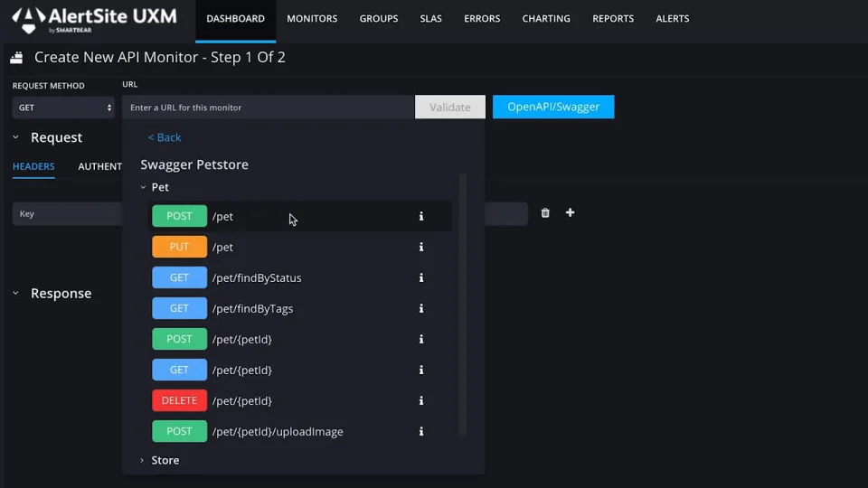
Task: Focus the URL input field
Action: click(269, 108)
